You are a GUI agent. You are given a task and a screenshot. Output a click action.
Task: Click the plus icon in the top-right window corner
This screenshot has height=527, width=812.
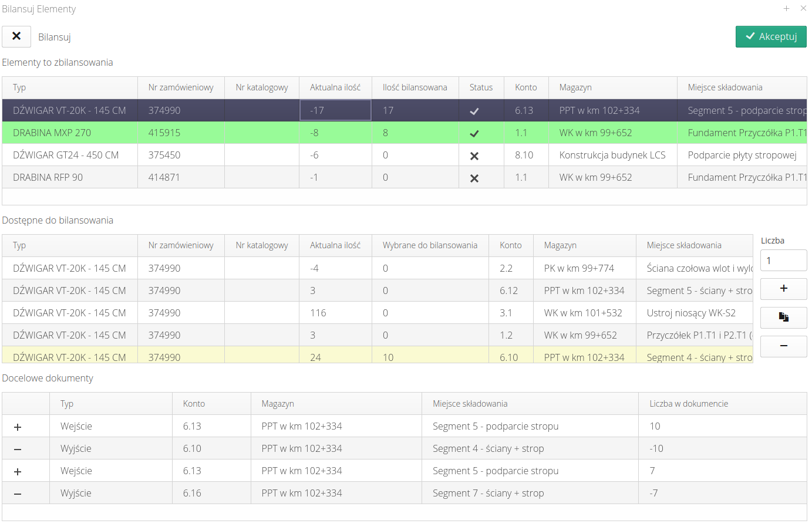tap(786, 8)
